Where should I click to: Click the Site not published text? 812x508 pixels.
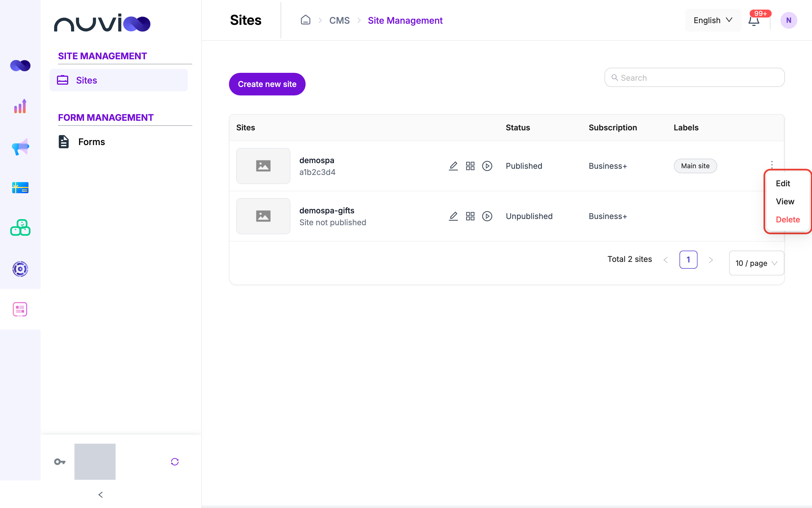(332, 222)
